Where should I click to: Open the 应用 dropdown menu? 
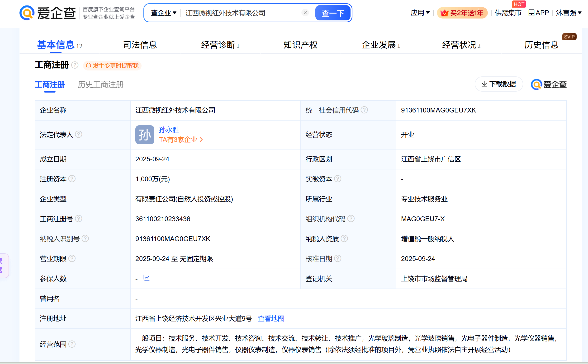click(x=420, y=13)
